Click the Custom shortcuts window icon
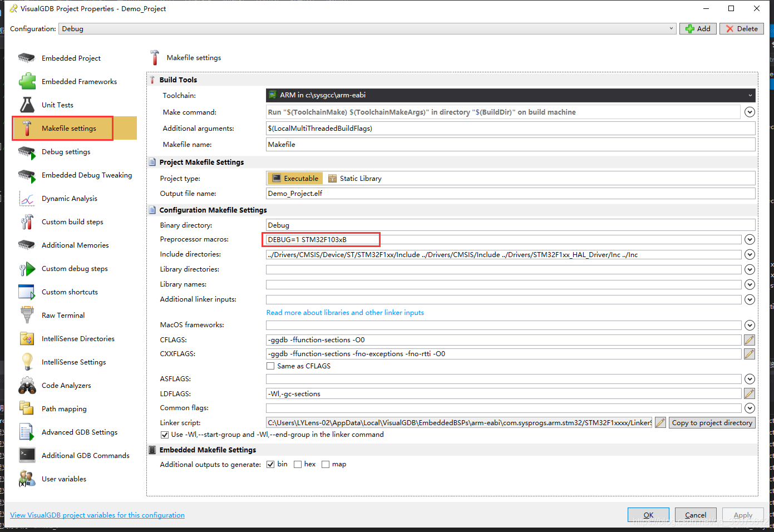Viewport: 774px width, 532px height. click(27, 292)
